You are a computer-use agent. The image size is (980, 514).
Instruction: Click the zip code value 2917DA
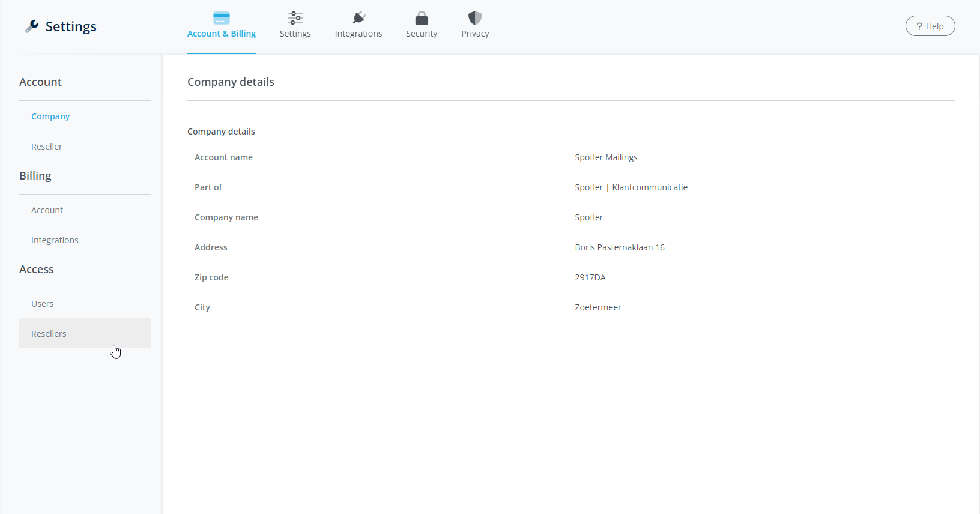pyautogui.click(x=590, y=277)
